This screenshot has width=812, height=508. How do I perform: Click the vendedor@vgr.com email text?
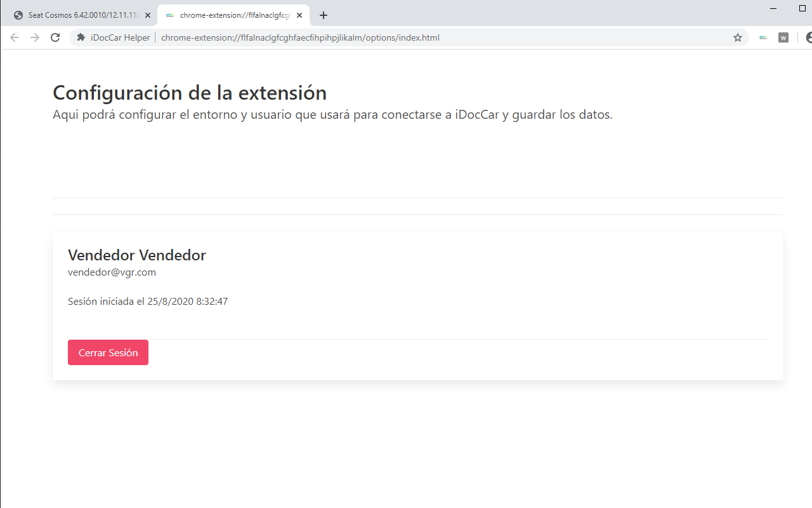[112, 272]
